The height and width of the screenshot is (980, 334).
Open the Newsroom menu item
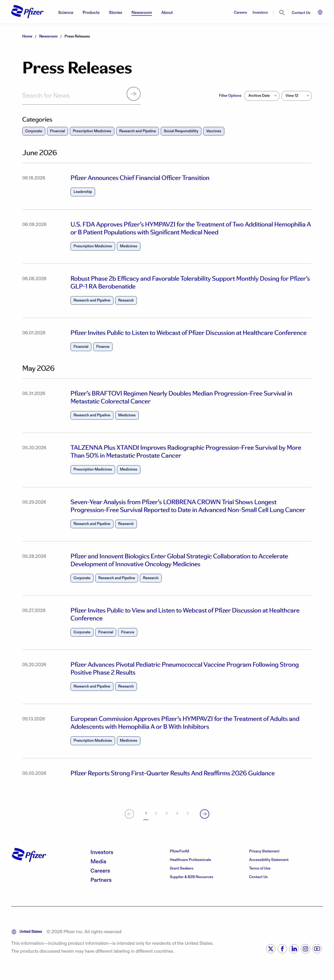point(142,13)
